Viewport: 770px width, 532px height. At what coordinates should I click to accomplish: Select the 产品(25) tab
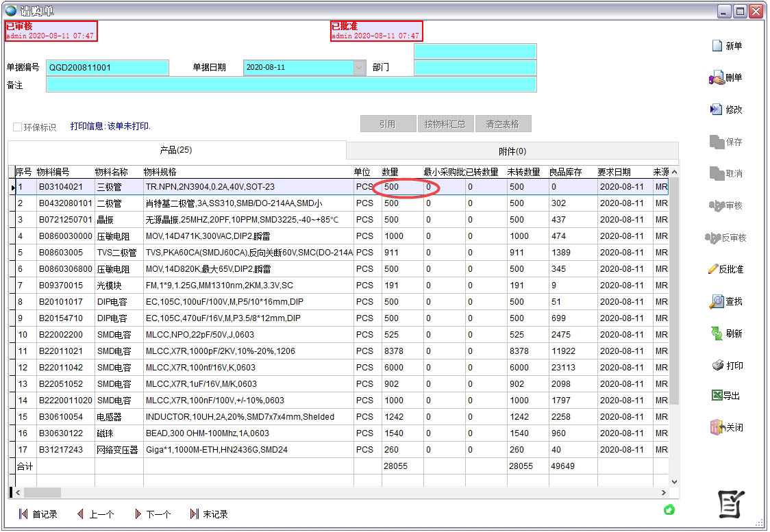(176, 151)
